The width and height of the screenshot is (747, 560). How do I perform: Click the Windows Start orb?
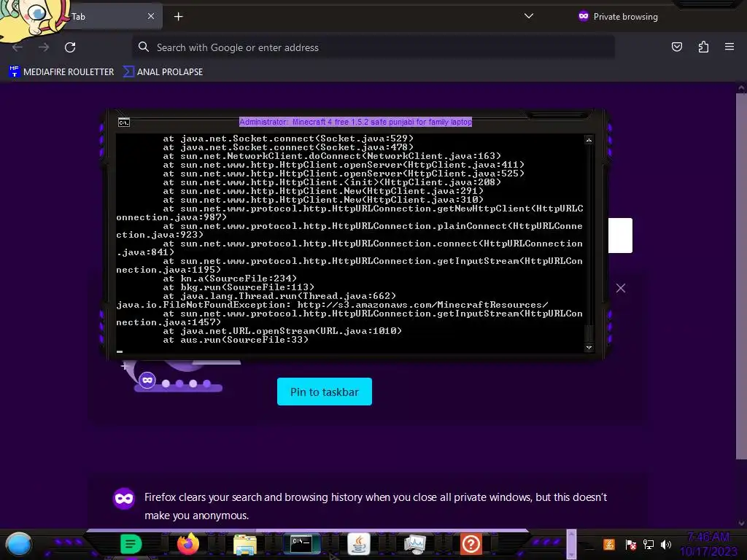[x=19, y=545]
